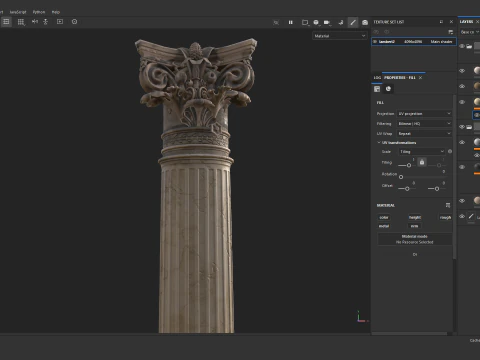Click the second dimmed icon under Texture Set List
This screenshot has height=360, width=480.
387,32
